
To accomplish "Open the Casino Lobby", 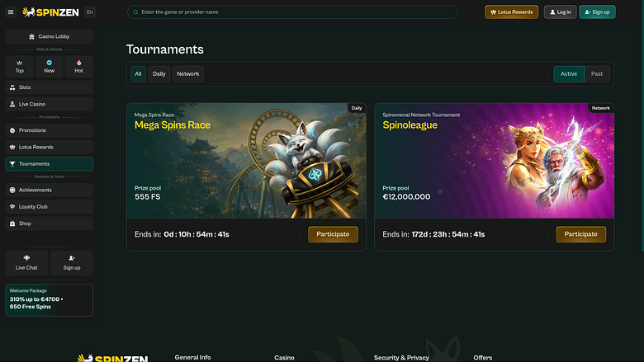I will [x=50, y=36].
